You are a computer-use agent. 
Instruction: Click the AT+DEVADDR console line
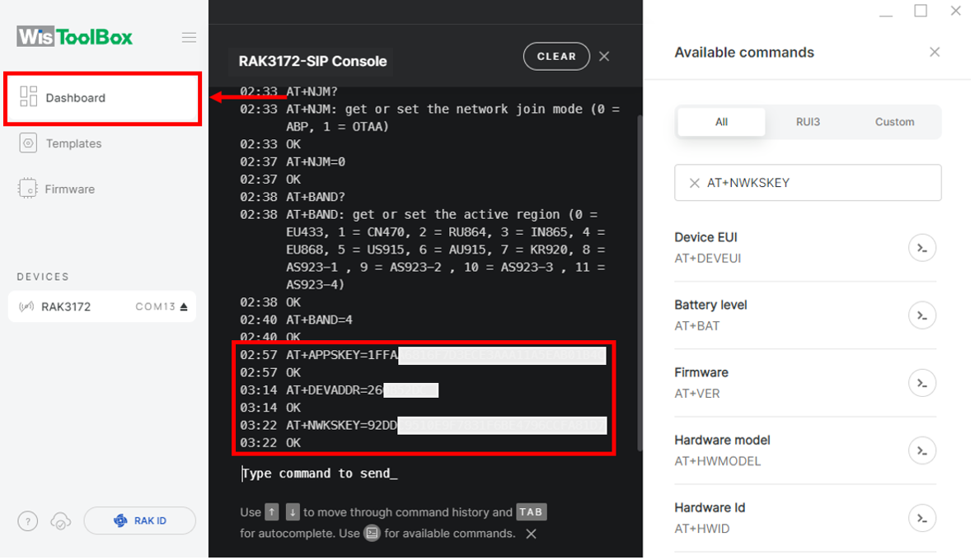coord(339,390)
